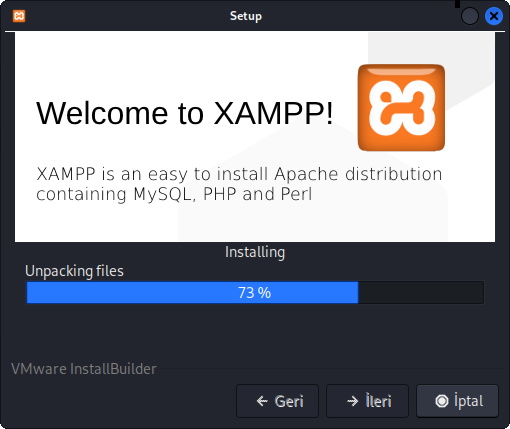
Task: Click the large orange XAMPP logo
Action: pyautogui.click(x=401, y=108)
